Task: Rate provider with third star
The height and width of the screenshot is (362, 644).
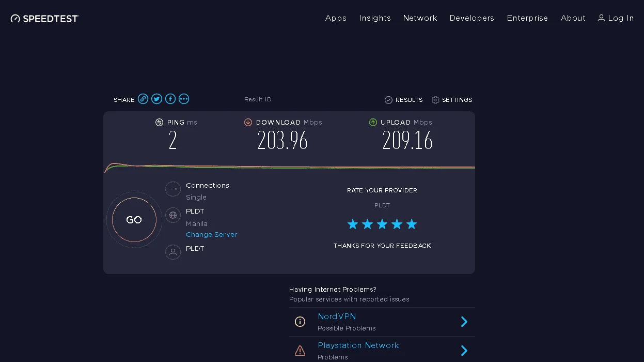Action: click(382, 224)
